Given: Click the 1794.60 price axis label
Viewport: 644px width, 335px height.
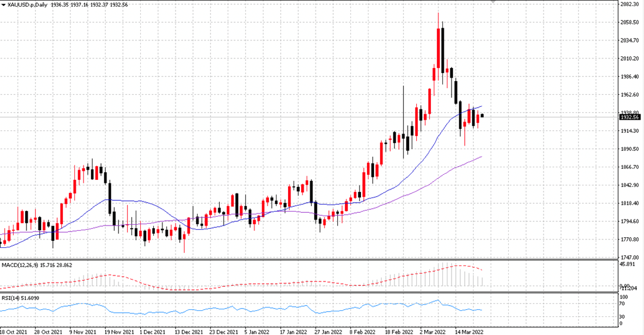Looking at the screenshot, I should coord(629,221).
